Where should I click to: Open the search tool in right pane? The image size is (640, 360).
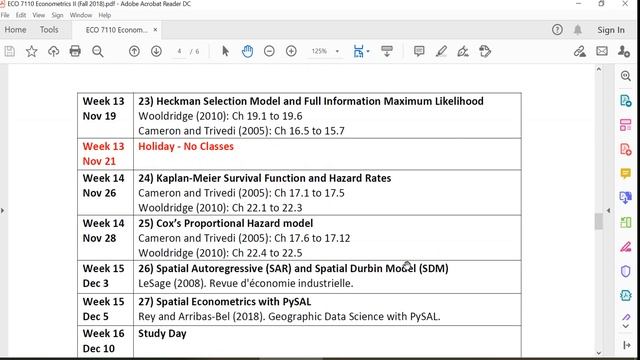[625, 76]
